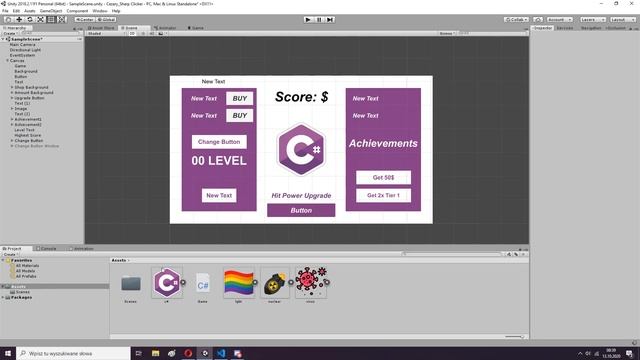Open the Component menu
640x360 pixels.
point(77,11)
